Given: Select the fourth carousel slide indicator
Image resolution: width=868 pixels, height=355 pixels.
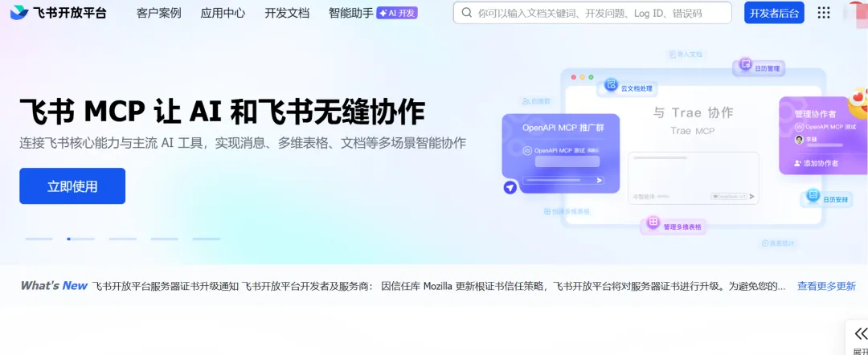Looking at the screenshot, I should tap(165, 239).
